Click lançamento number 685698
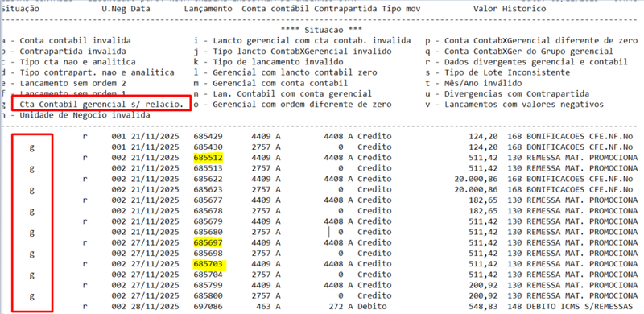The image size is (644, 314). [208, 254]
